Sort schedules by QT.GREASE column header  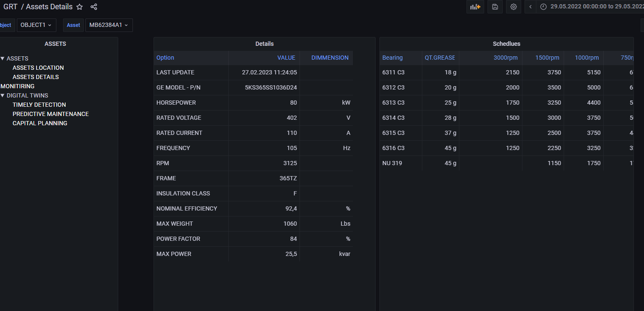click(x=440, y=58)
